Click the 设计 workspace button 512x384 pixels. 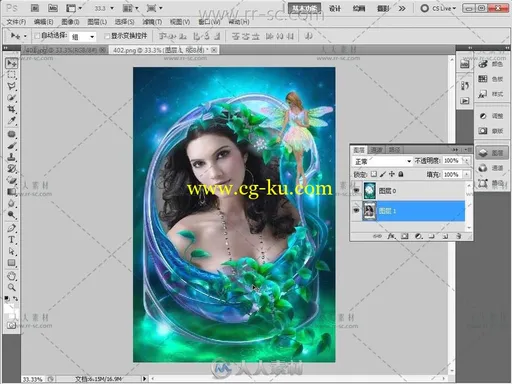335,8
